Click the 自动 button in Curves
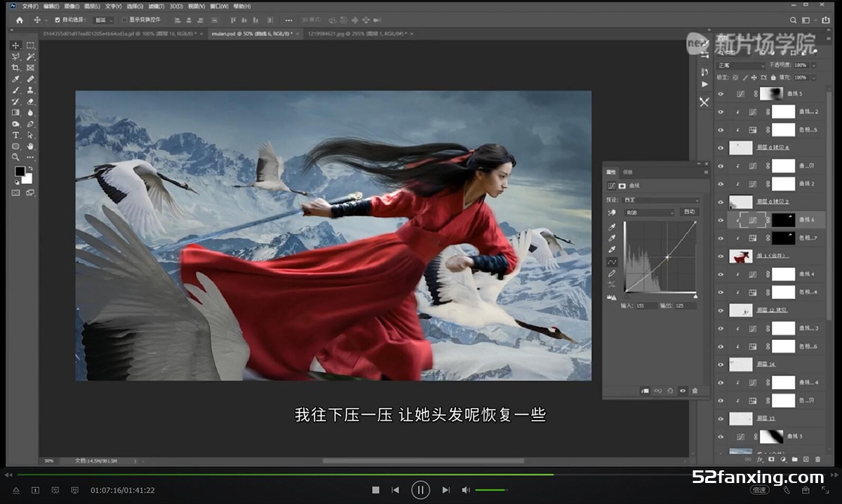Screen dimensions: 842x504 coord(689,212)
